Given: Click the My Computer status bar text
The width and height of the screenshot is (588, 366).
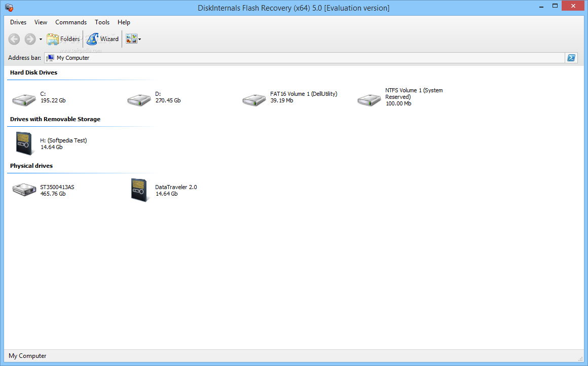Looking at the screenshot, I should click(27, 356).
